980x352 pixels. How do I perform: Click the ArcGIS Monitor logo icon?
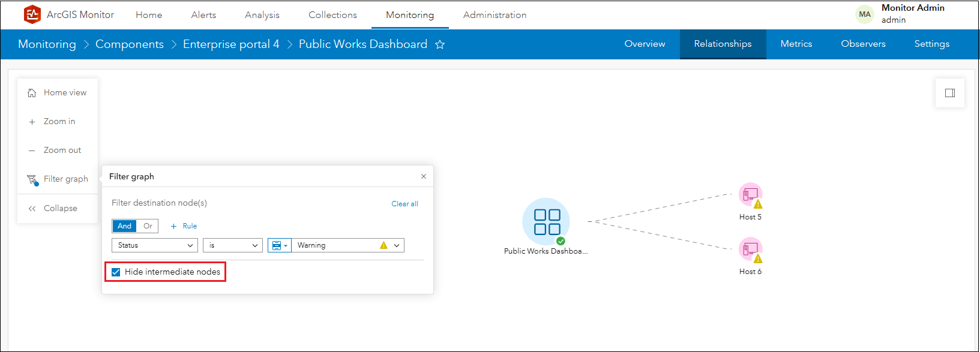[32, 14]
